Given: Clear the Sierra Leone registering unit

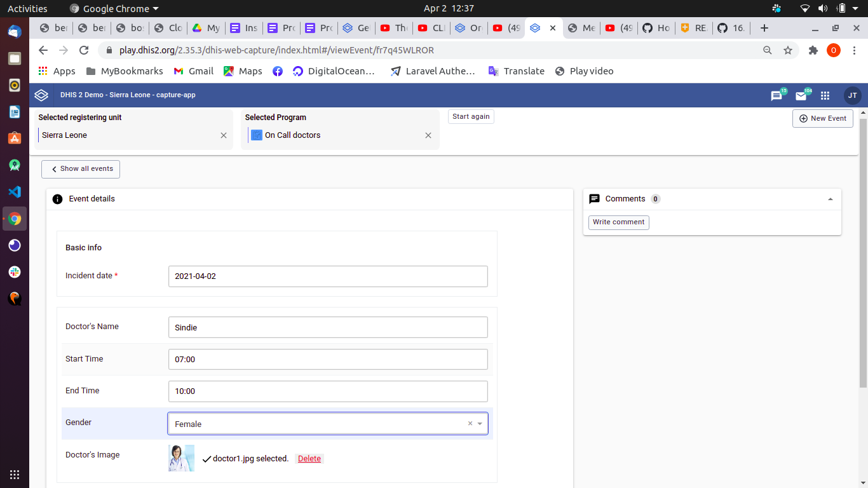Looking at the screenshot, I should point(224,135).
